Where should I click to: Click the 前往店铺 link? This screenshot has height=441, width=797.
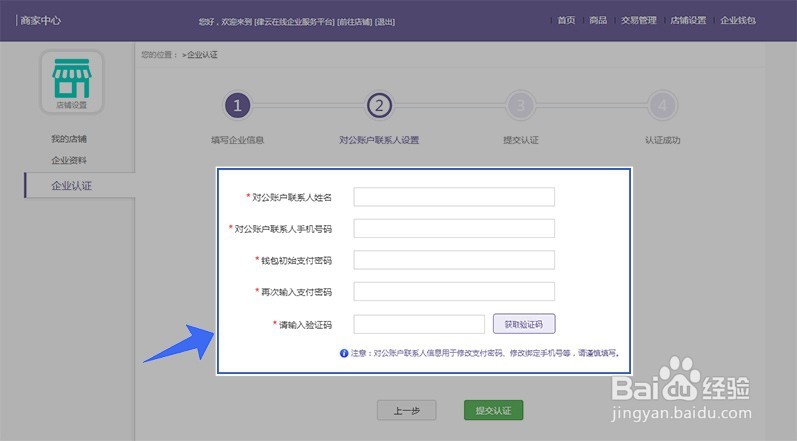coord(355,22)
